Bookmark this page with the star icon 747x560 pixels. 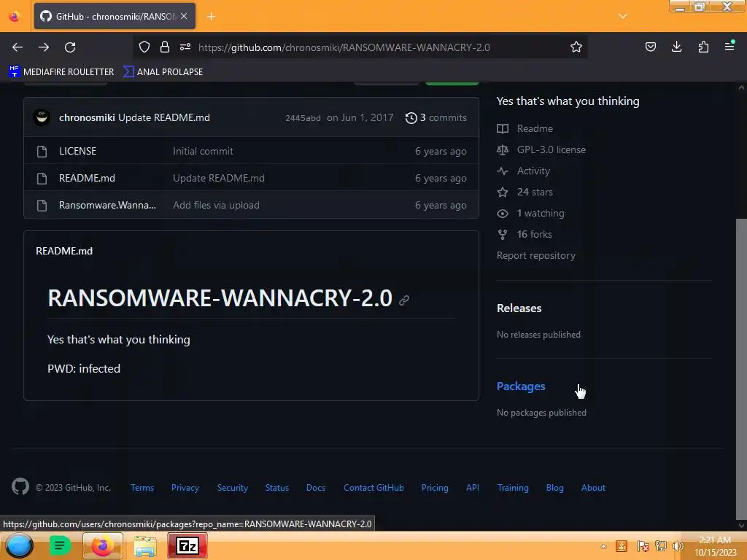(x=576, y=47)
